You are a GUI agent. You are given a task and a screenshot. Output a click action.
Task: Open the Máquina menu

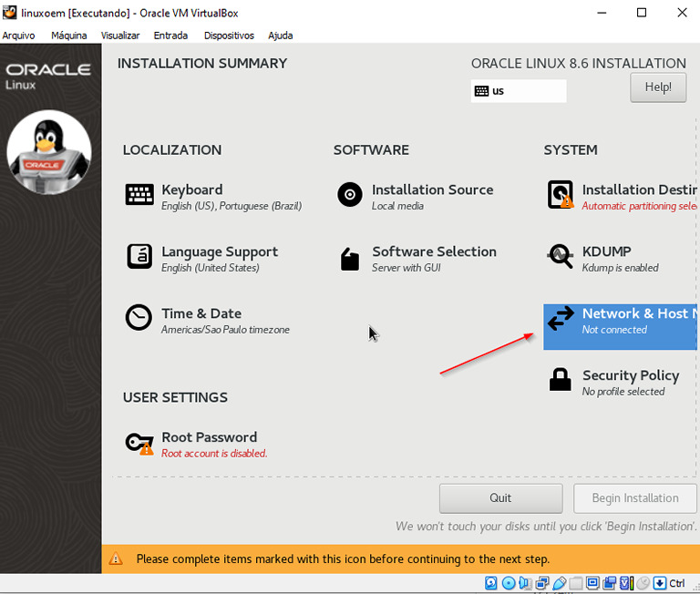point(68,36)
